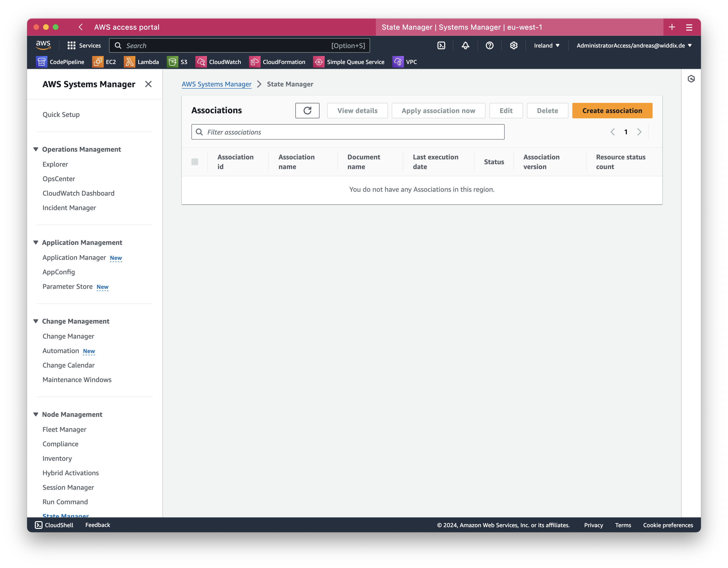Click the back arrow in title bar
This screenshot has width=728, height=568.
[81, 27]
